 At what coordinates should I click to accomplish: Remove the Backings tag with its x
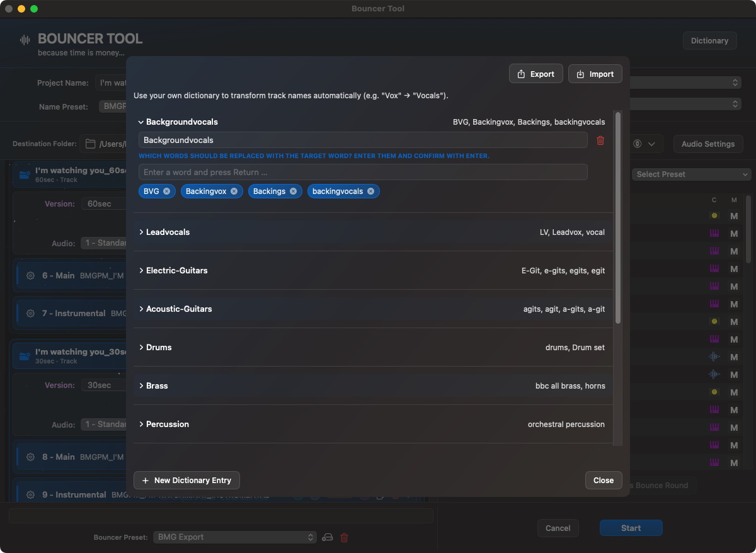(x=293, y=191)
